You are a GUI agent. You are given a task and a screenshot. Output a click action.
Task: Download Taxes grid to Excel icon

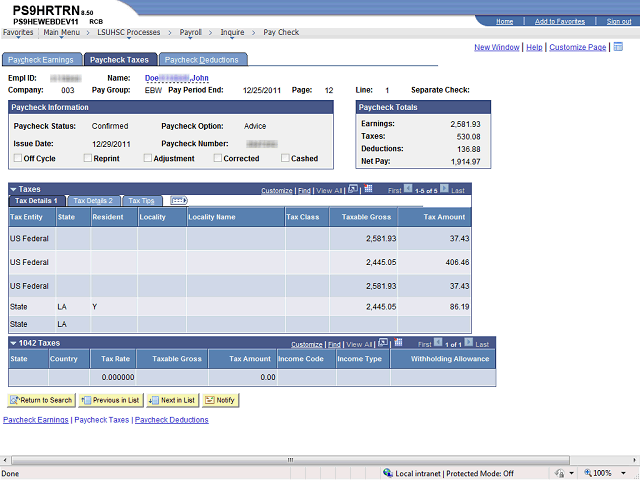[x=368, y=189]
